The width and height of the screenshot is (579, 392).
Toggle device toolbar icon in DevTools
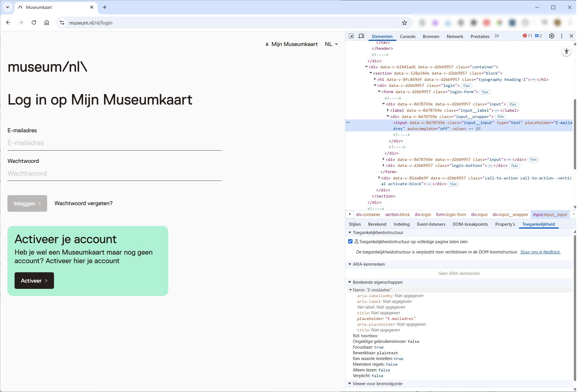[361, 36]
